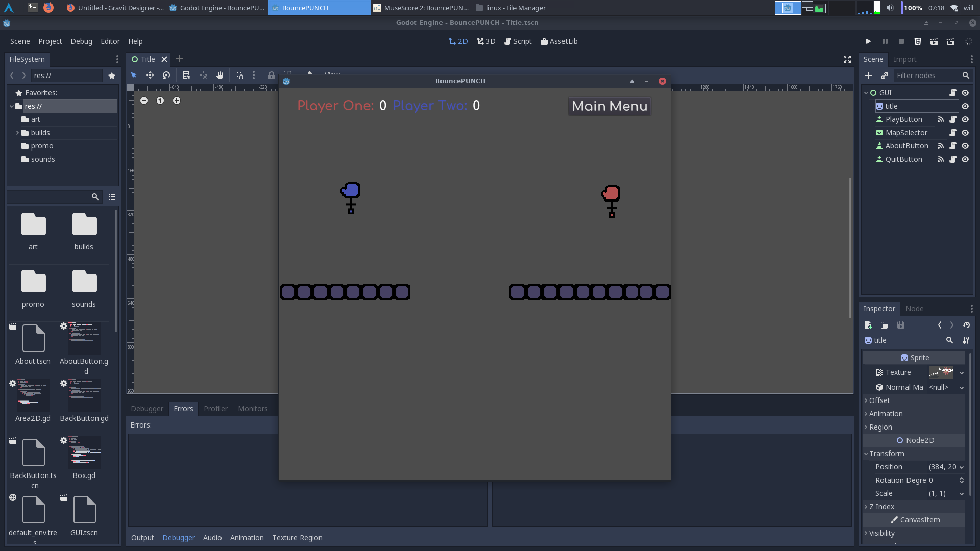Open the script attached to MapSelector
980x551 pixels.
[953, 133]
